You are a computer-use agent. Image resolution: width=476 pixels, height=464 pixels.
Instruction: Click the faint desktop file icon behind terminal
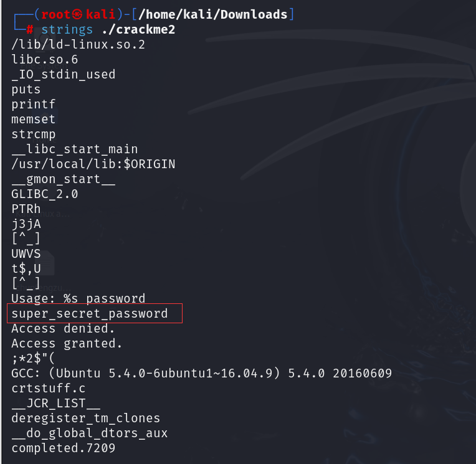click(x=45, y=263)
